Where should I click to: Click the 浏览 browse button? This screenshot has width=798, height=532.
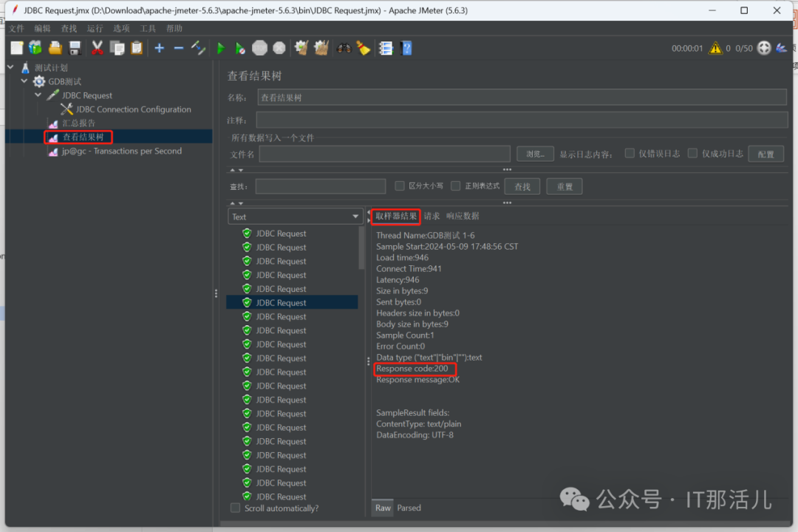point(535,154)
